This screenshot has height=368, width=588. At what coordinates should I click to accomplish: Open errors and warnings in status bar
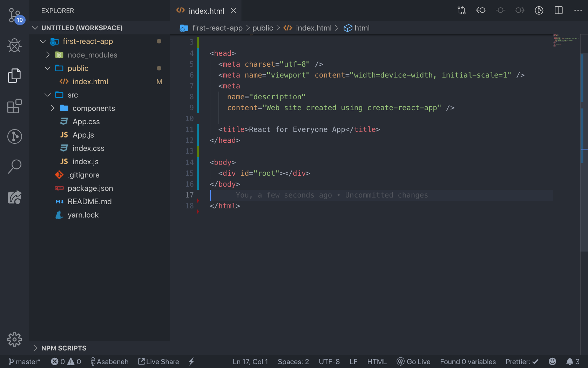click(x=66, y=362)
